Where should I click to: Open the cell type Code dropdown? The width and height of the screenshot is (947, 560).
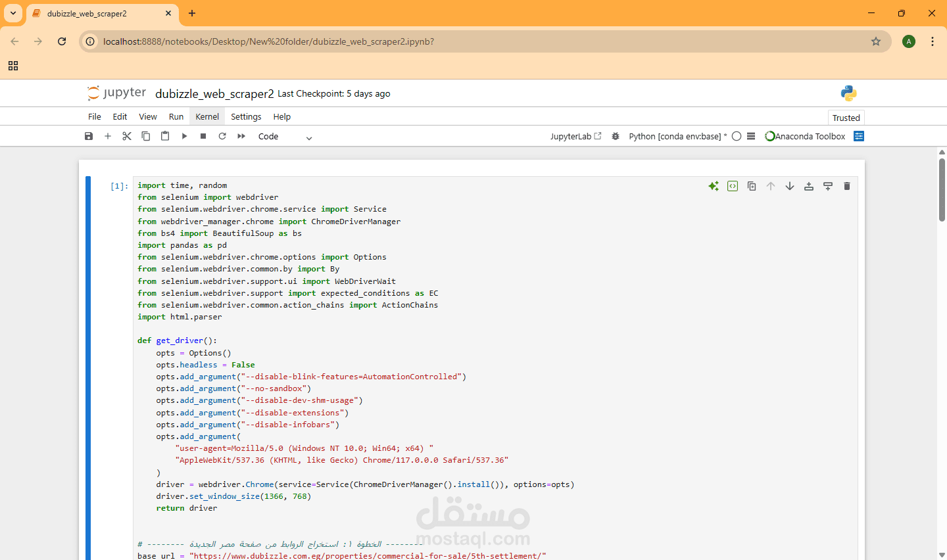tap(285, 137)
